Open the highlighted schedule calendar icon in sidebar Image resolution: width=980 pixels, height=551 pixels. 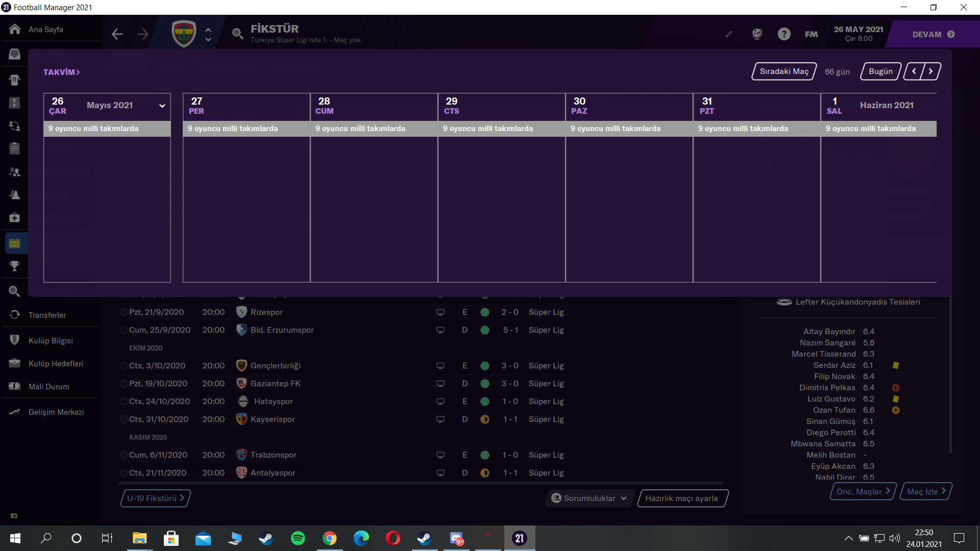pos(15,243)
